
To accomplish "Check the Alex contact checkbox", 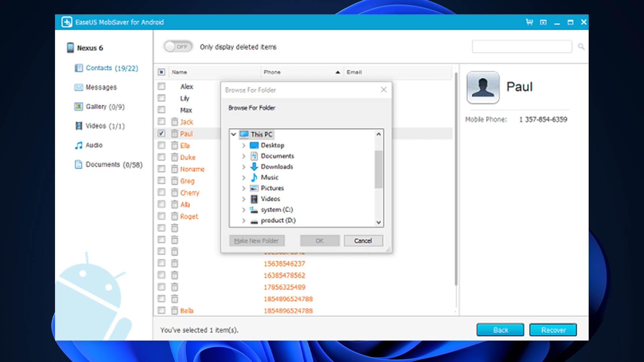I will coord(161,86).
